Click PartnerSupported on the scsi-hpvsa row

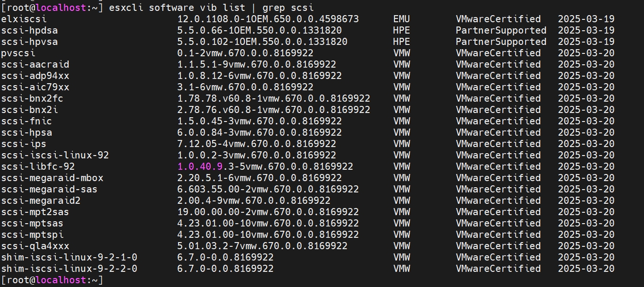pyautogui.click(x=501, y=42)
